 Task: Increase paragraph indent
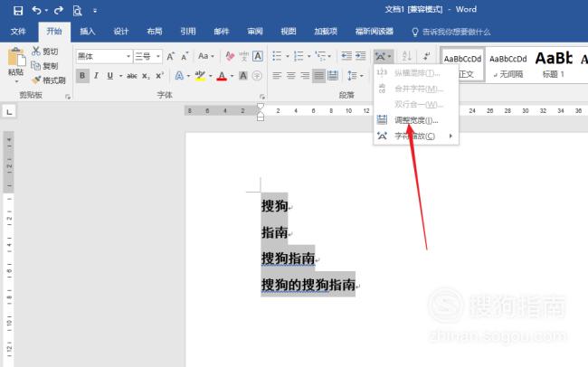pos(360,56)
